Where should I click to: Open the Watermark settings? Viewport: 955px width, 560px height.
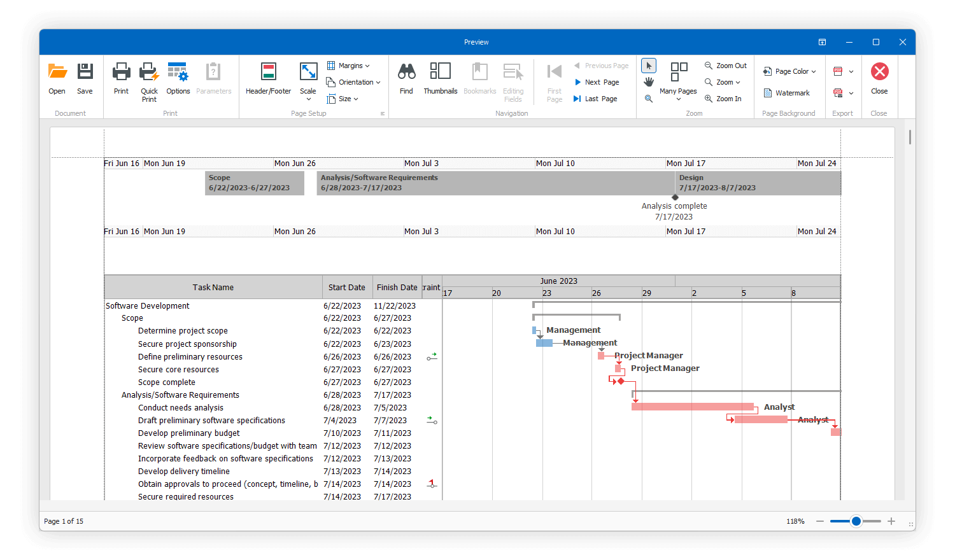tap(789, 93)
